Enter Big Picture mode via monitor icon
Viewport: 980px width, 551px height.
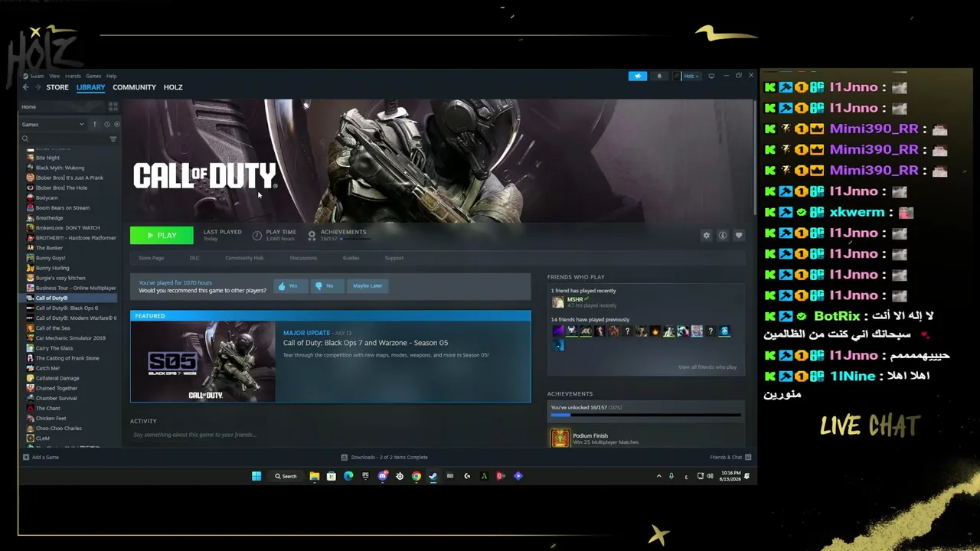pyautogui.click(x=711, y=76)
